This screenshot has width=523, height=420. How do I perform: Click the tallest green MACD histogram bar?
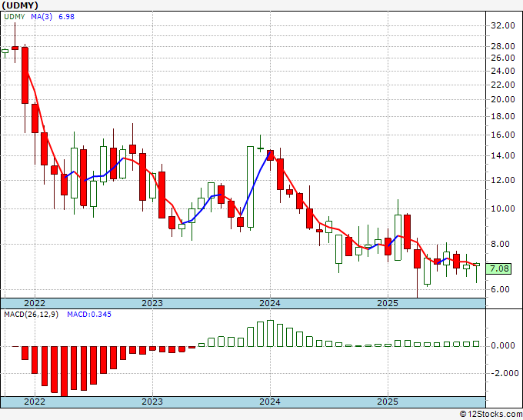(270, 333)
